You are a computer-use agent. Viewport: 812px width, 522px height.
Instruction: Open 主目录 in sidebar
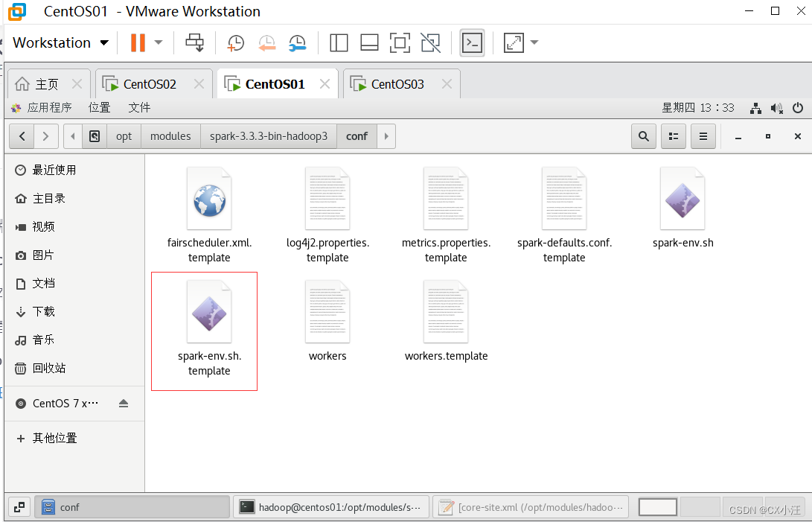74,199
